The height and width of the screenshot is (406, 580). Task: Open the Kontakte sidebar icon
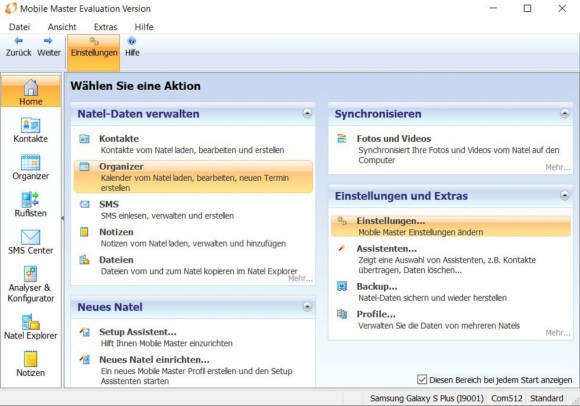[x=30, y=130]
